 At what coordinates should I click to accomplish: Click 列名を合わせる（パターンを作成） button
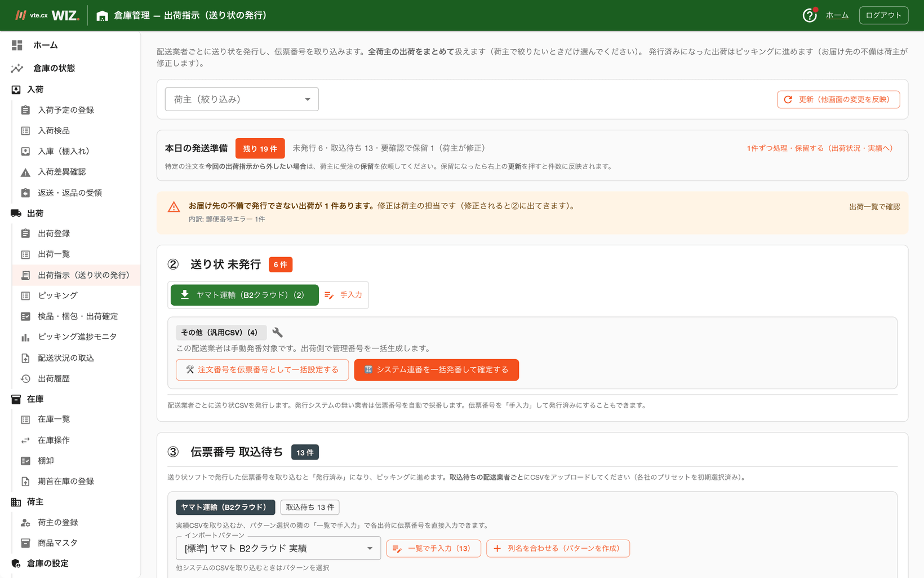click(x=558, y=548)
